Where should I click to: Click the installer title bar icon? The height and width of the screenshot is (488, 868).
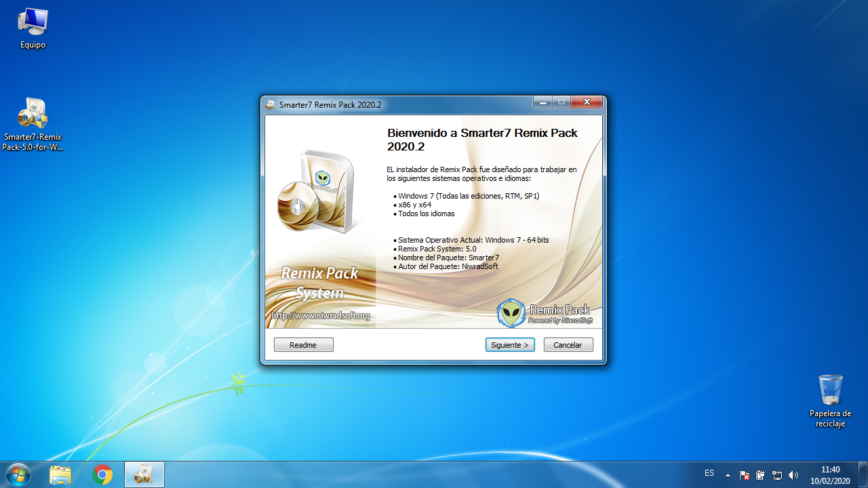[271, 105]
